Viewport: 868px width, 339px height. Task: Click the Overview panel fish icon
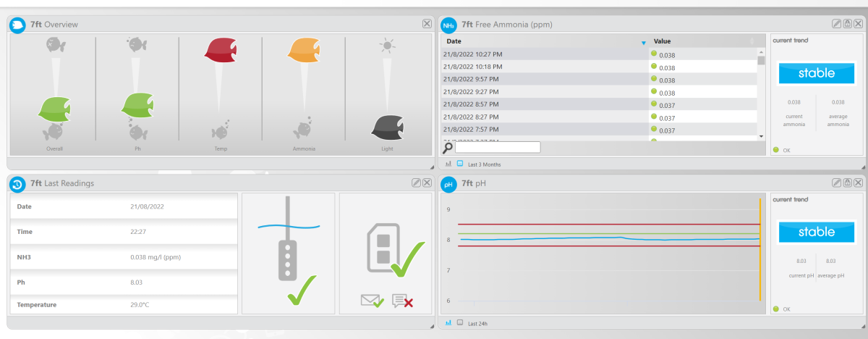[x=17, y=25]
